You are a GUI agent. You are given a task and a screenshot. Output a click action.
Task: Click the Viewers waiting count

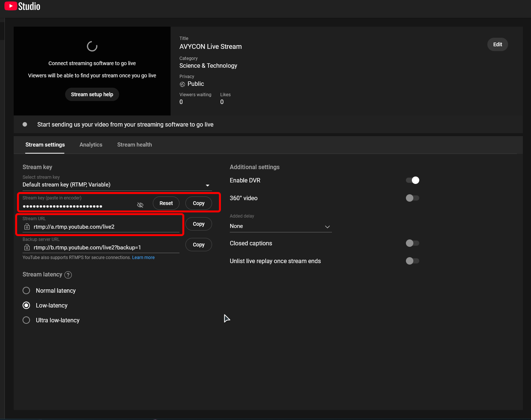181,102
